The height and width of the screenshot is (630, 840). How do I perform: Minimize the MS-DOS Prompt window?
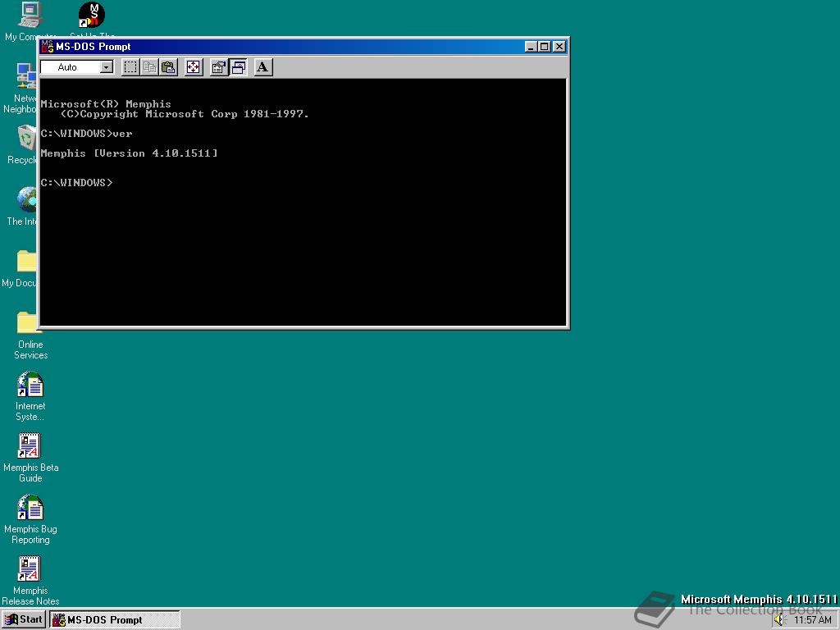click(x=531, y=47)
